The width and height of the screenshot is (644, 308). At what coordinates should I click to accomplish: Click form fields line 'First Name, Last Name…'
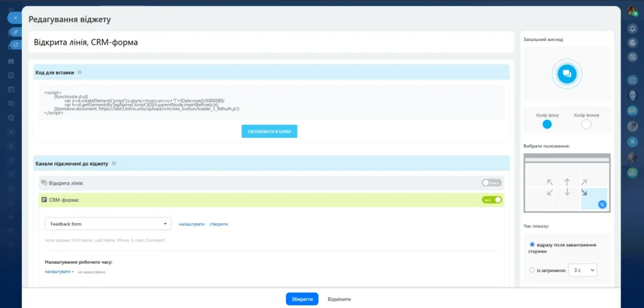105,240
